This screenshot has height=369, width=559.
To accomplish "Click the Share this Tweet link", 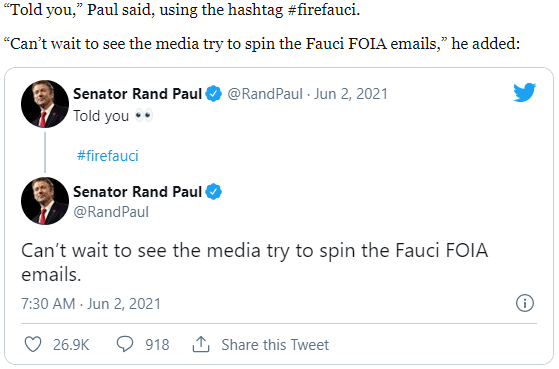I will [x=275, y=345].
